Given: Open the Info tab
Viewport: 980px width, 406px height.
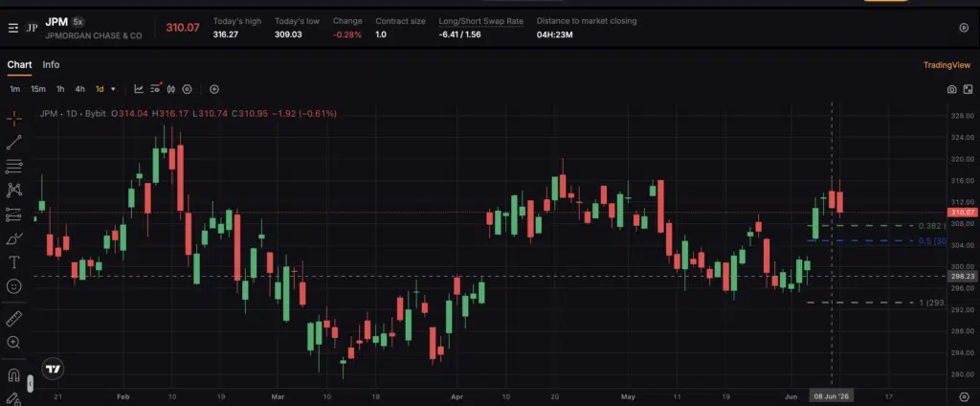Looking at the screenshot, I should [52, 64].
